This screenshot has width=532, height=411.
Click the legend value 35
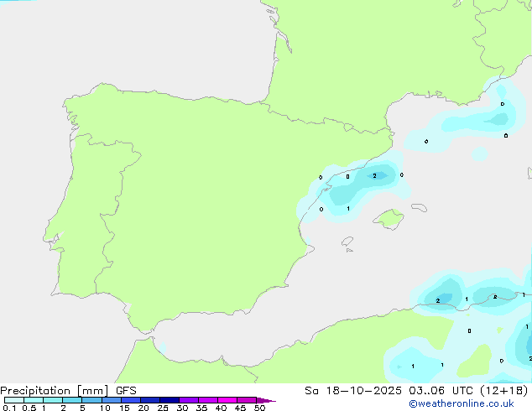201,408
